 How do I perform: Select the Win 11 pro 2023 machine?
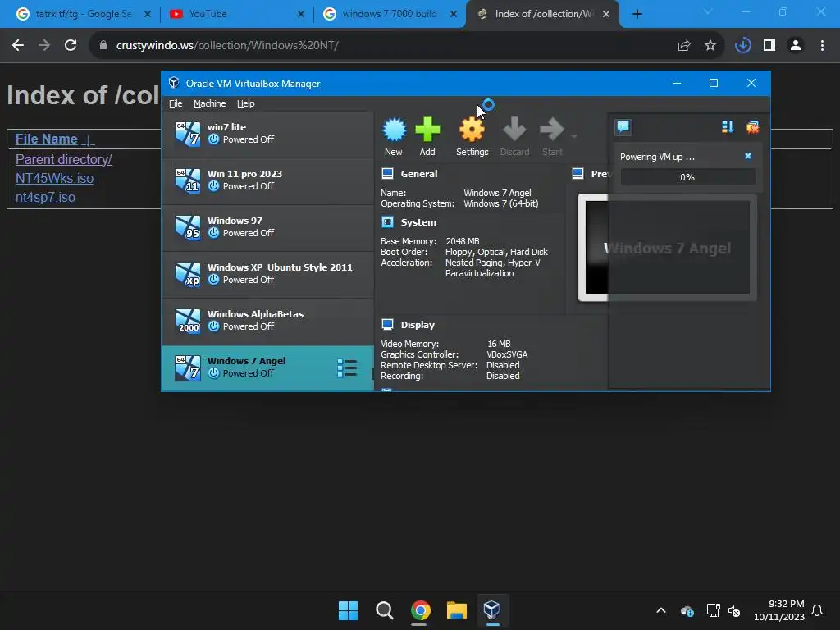[x=267, y=180]
